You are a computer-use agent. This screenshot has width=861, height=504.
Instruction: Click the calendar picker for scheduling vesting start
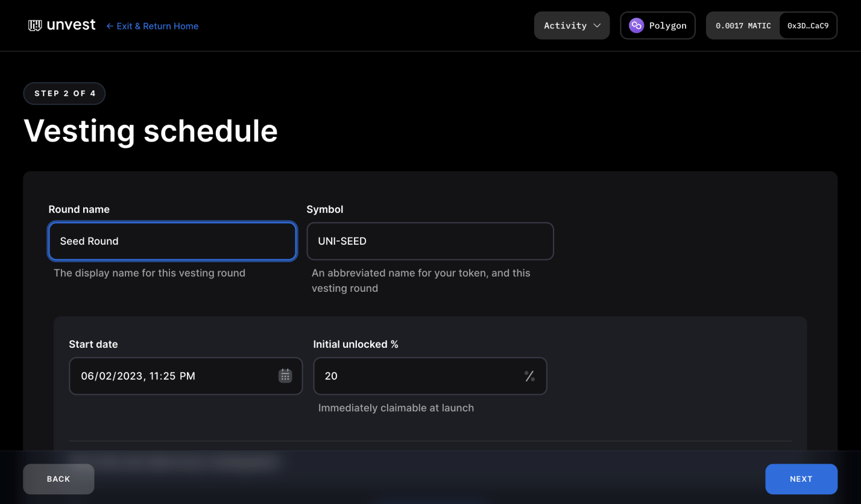click(x=285, y=376)
